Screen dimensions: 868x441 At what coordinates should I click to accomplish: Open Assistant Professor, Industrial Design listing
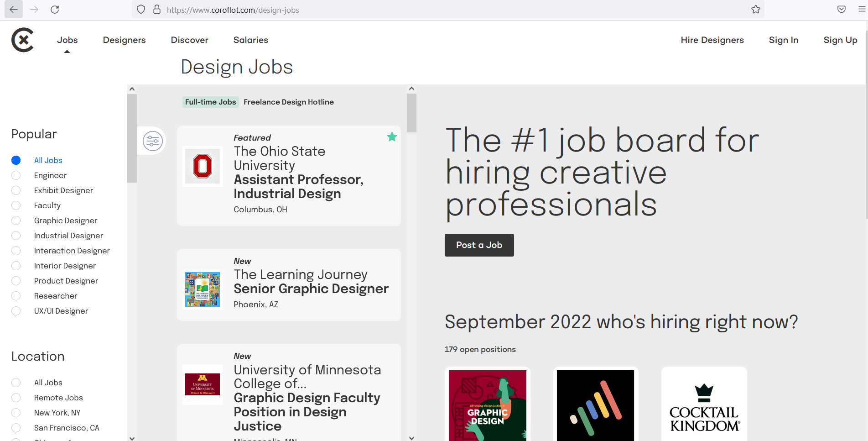(298, 187)
